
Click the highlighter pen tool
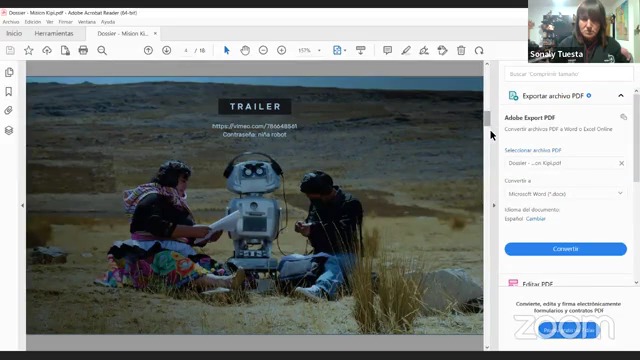[x=406, y=50]
